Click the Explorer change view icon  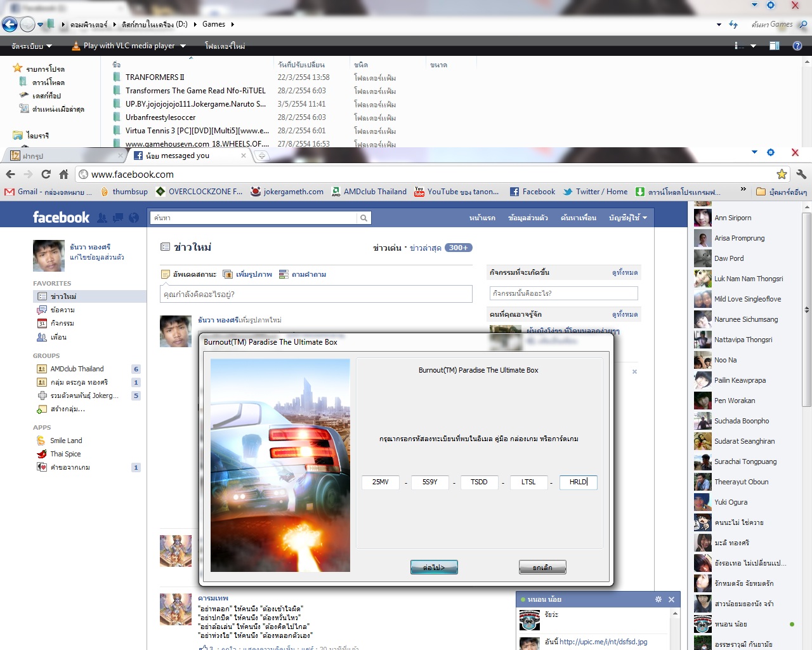point(739,46)
